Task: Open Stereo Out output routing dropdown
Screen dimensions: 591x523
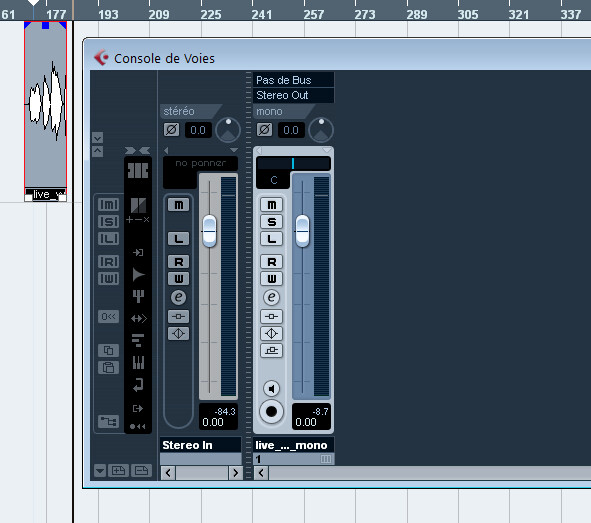Action: pyautogui.click(x=293, y=95)
